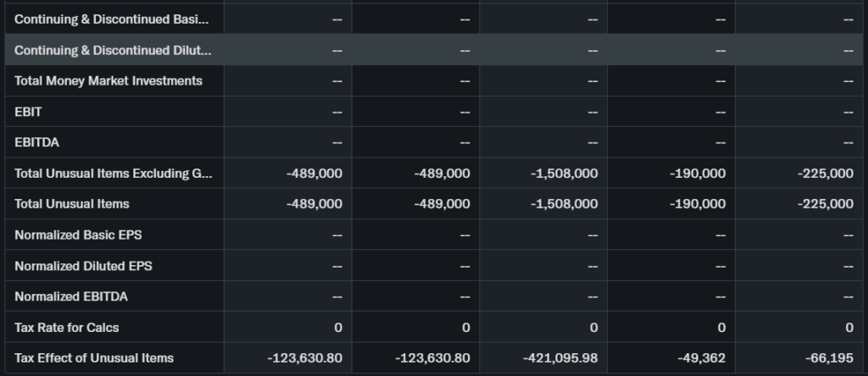Click -1,508,000 in Total Unusual Items Excluding row

click(565, 174)
